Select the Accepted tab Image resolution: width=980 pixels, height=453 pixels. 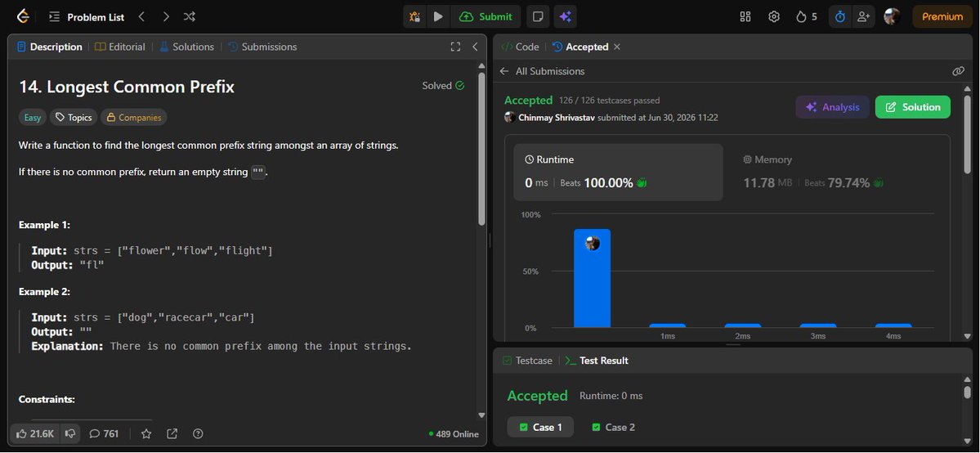[x=580, y=47]
